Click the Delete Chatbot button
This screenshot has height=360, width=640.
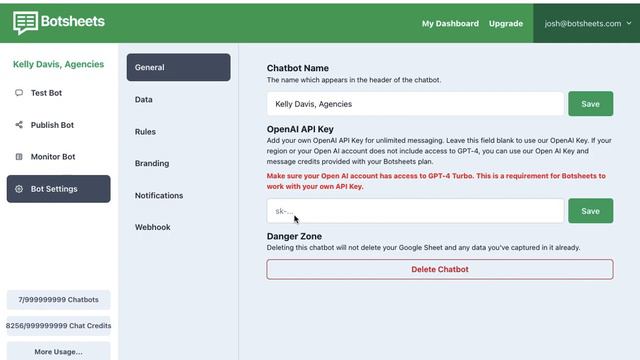(440, 269)
